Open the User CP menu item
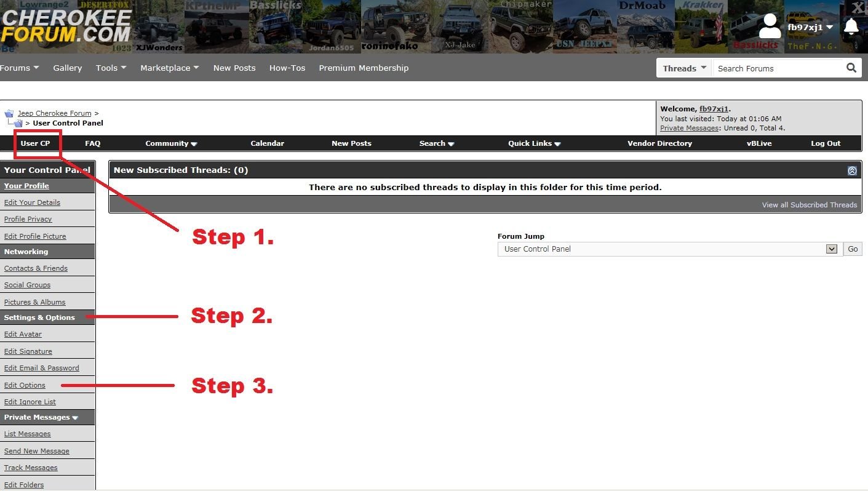The width and height of the screenshot is (868, 491). pyautogui.click(x=35, y=143)
